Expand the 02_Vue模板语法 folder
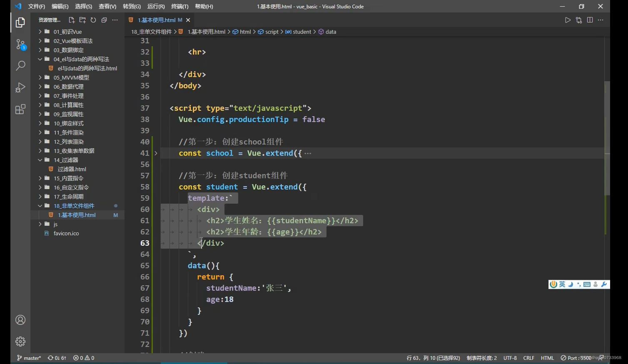This screenshot has width=628, height=364. (77, 41)
